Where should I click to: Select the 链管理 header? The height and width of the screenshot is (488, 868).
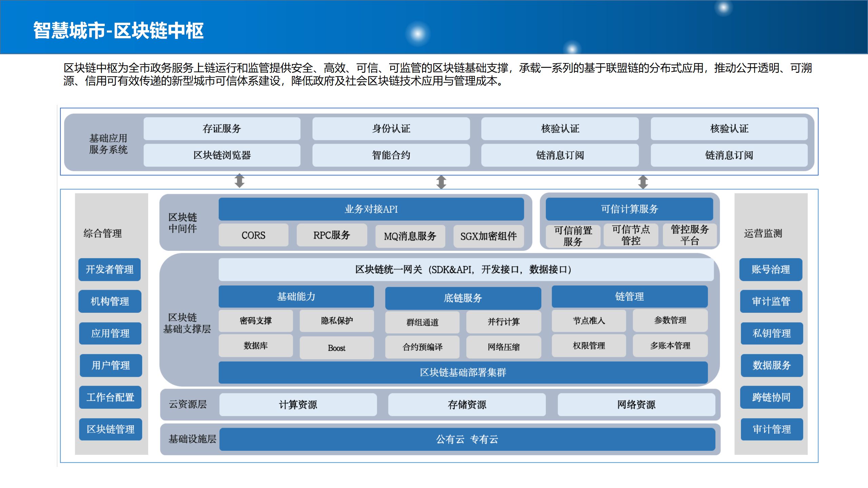629,297
